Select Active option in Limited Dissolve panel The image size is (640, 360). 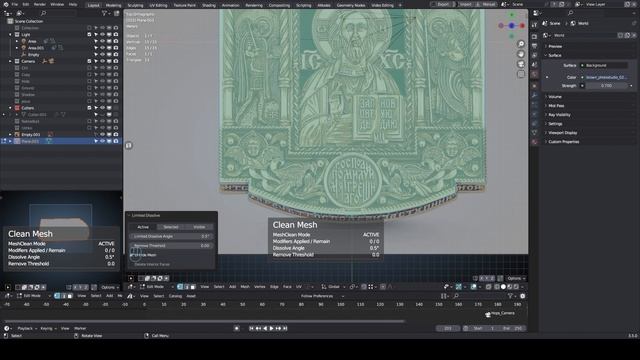143,227
